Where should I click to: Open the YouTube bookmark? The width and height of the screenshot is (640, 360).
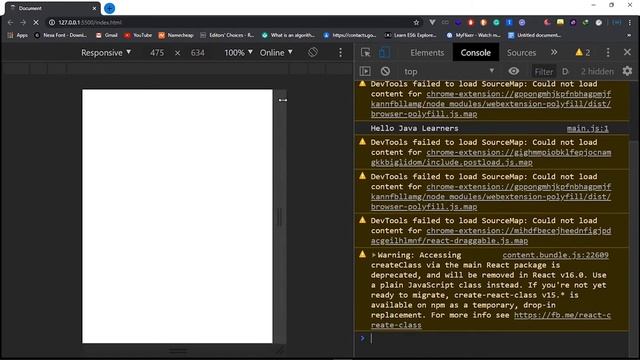[x=138, y=36]
